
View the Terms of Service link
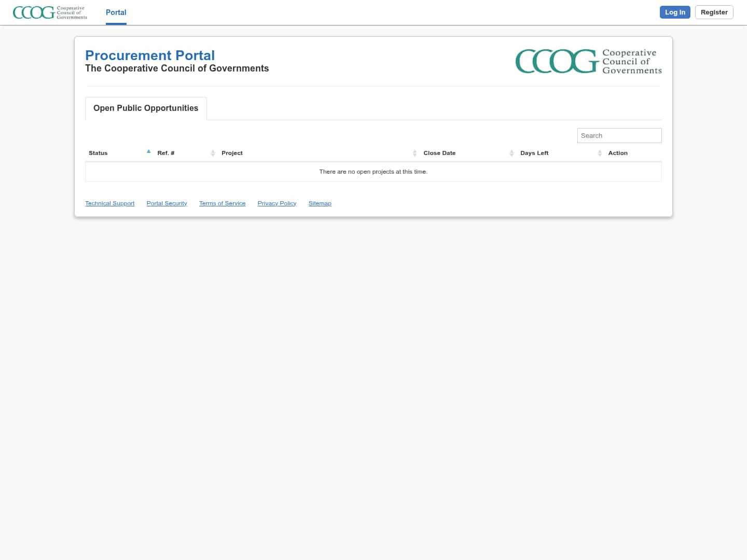[x=222, y=203]
